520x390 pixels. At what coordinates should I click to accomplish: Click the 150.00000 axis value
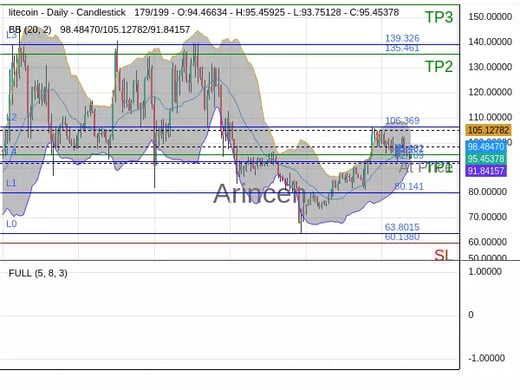pyautogui.click(x=490, y=17)
